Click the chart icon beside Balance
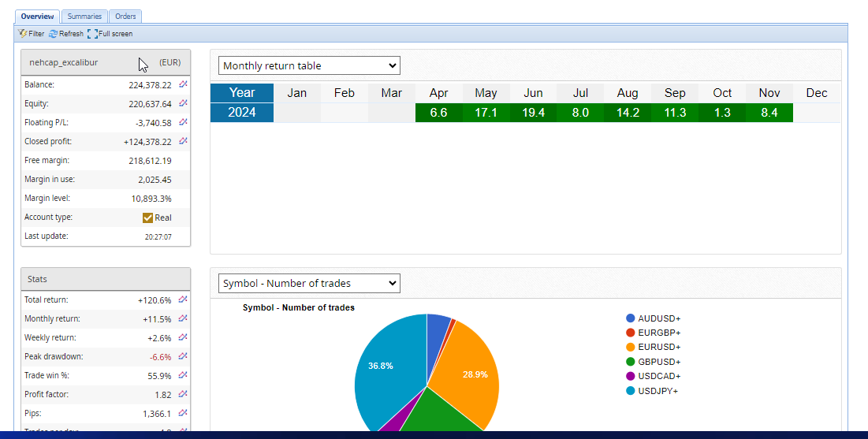This screenshot has height=439, width=868. point(183,84)
